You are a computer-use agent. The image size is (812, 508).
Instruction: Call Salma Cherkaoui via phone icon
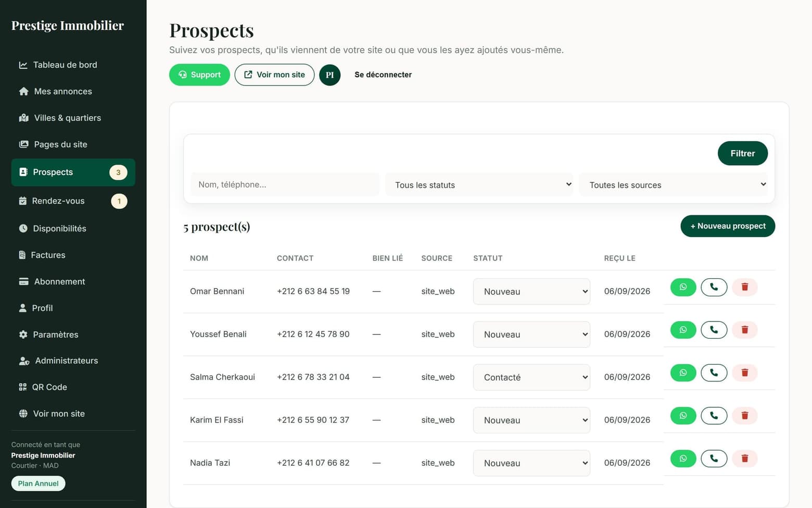click(714, 373)
